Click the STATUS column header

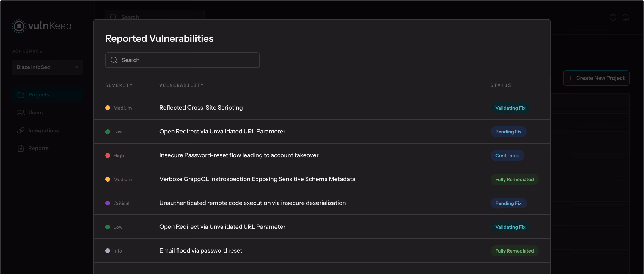tap(501, 85)
